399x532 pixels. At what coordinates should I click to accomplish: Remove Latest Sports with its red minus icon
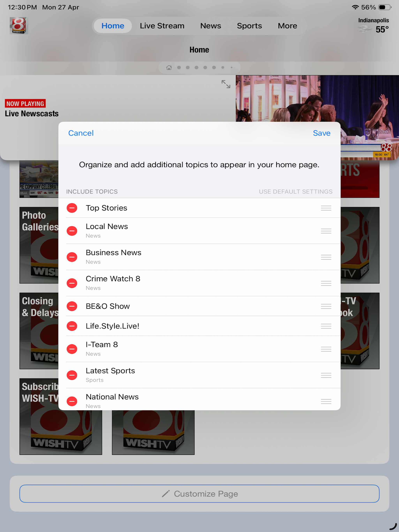tap(72, 375)
